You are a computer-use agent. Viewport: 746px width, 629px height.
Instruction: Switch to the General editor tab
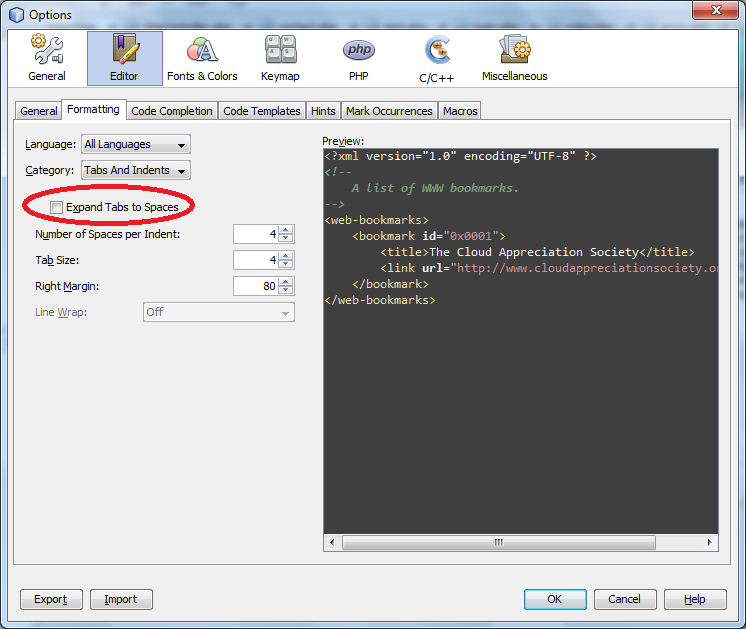39,111
